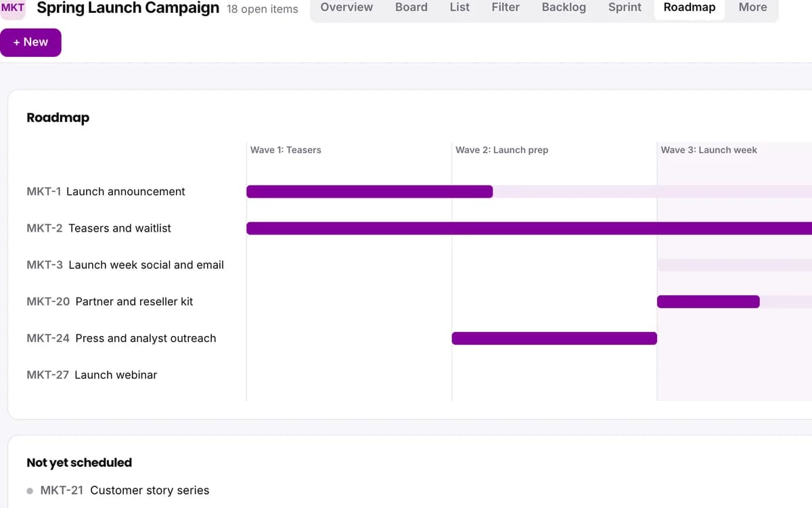
Task: Click the 18 open items count
Action: [x=263, y=9]
